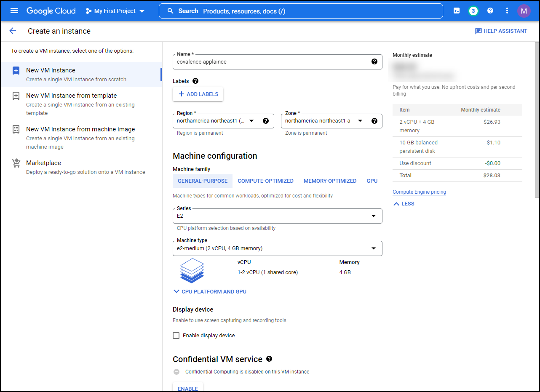Click the Marketplace cart icon

pos(16,163)
